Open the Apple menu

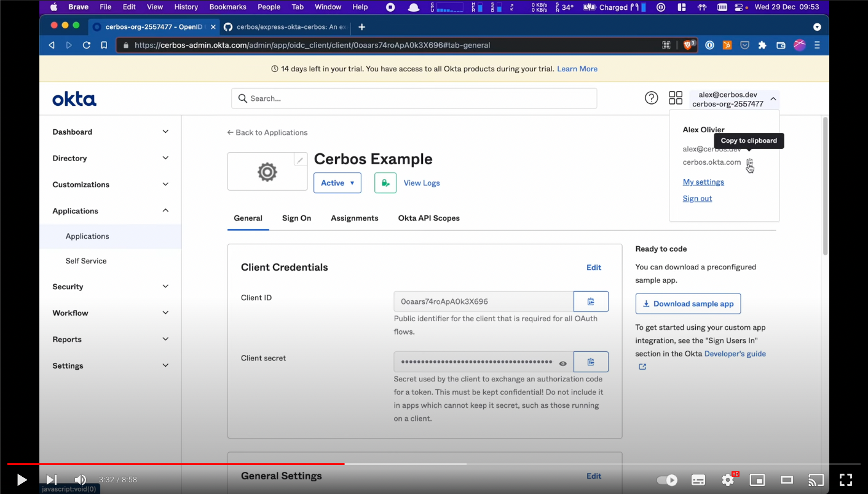point(53,7)
